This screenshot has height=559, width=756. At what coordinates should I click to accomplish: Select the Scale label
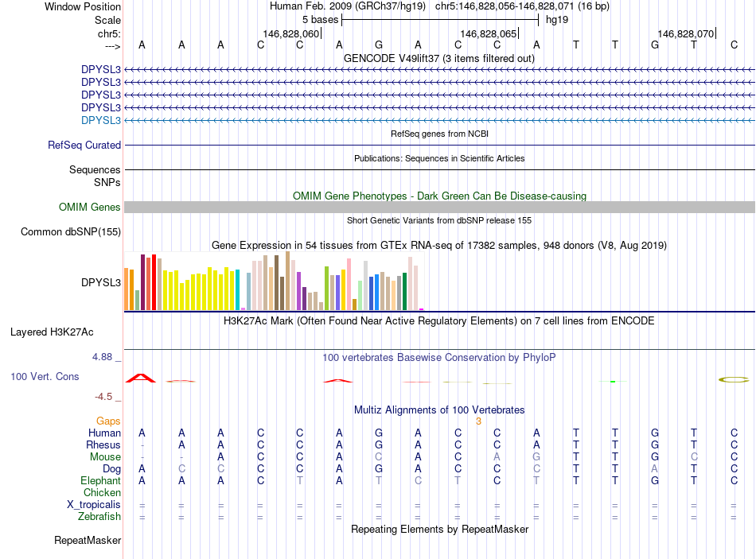click(x=107, y=20)
